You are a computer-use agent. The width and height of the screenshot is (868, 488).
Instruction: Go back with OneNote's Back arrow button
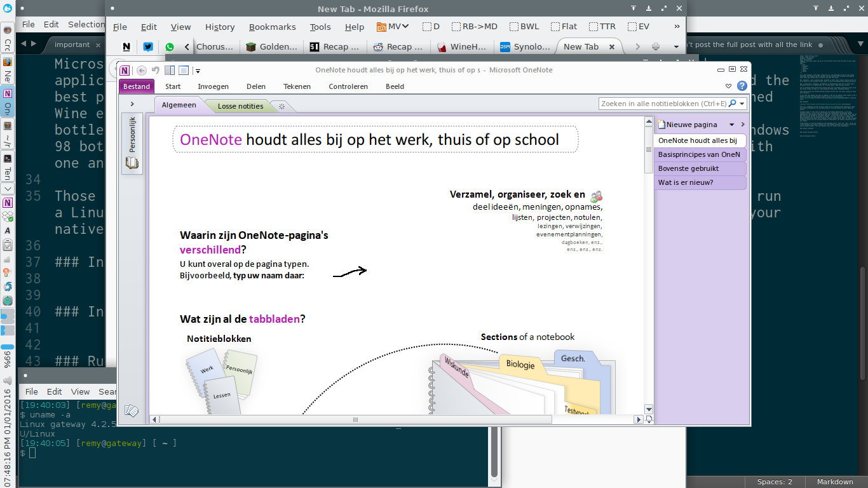142,71
